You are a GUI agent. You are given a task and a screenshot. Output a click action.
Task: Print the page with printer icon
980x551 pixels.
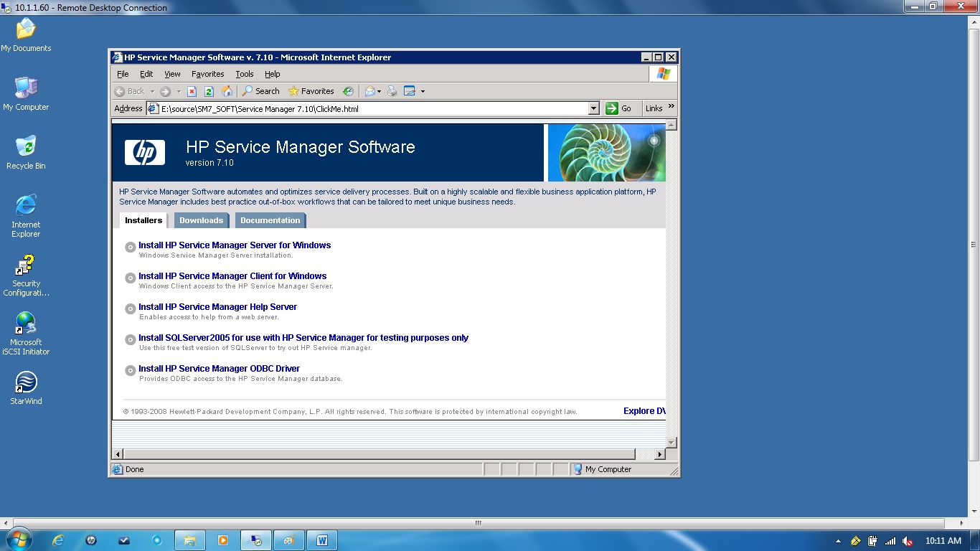point(392,91)
